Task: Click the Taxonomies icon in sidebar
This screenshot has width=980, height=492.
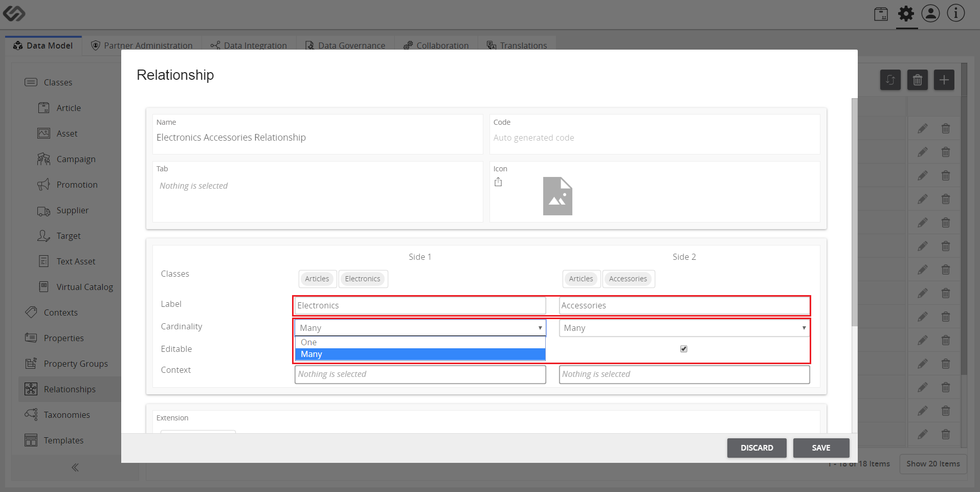Action: pos(31,414)
